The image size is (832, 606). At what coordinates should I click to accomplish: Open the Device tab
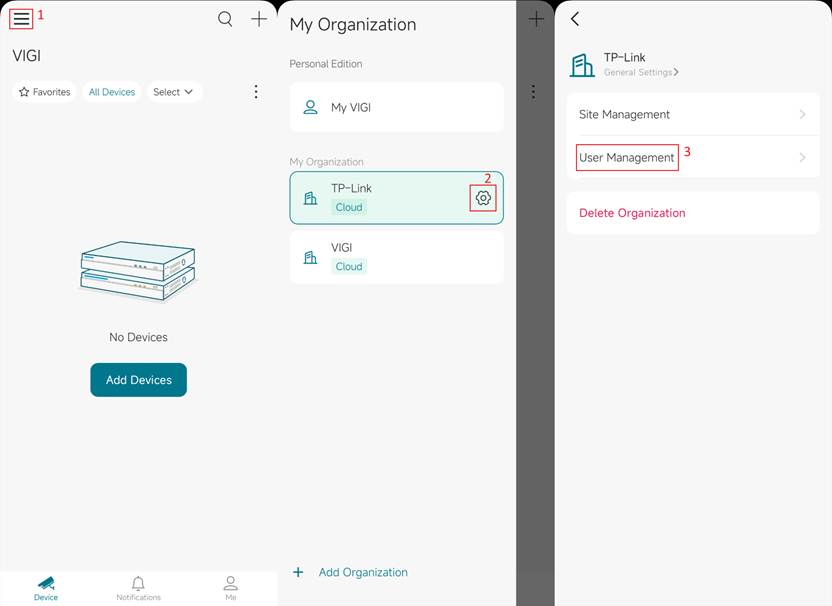(x=46, y=588)
